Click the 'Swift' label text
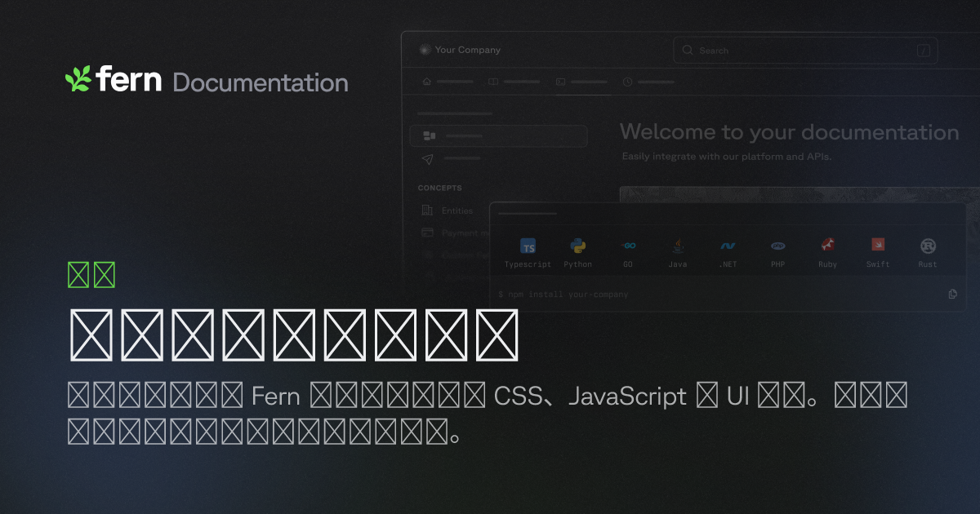 (878, 264)
